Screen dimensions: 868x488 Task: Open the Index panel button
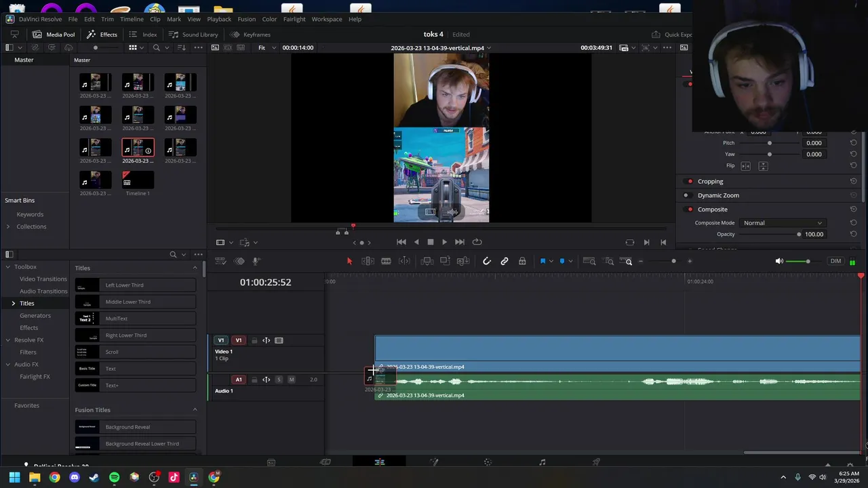143,35
